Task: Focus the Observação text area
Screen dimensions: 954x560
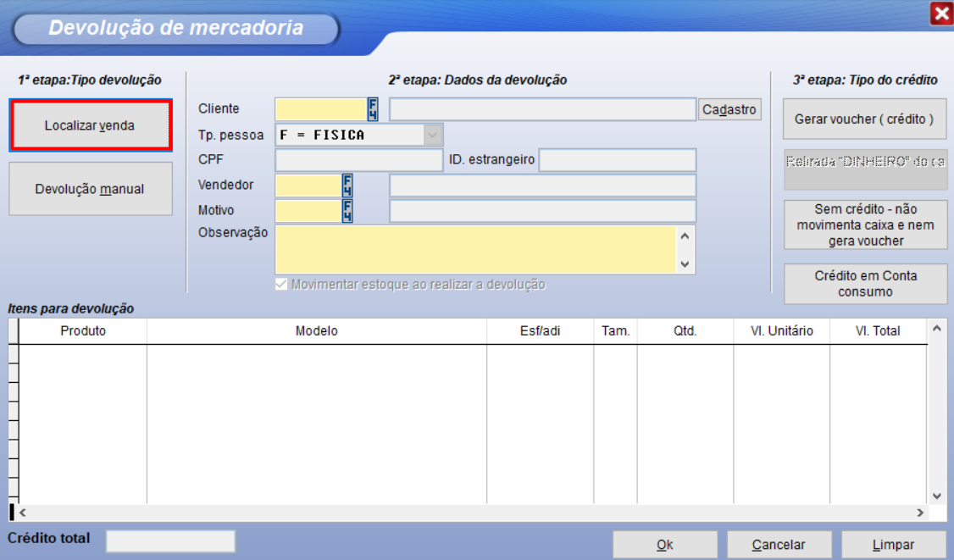Action: coord(474,249)
